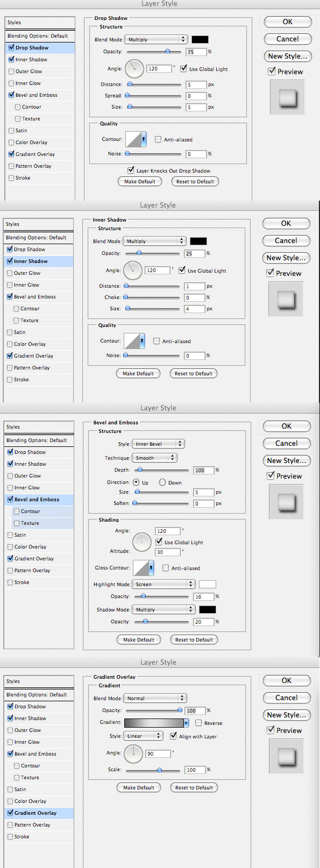320x868 pixels.
Task: Open the Technique Smooth dropdown
Action: pyautogui.click(x=154, y=458)
